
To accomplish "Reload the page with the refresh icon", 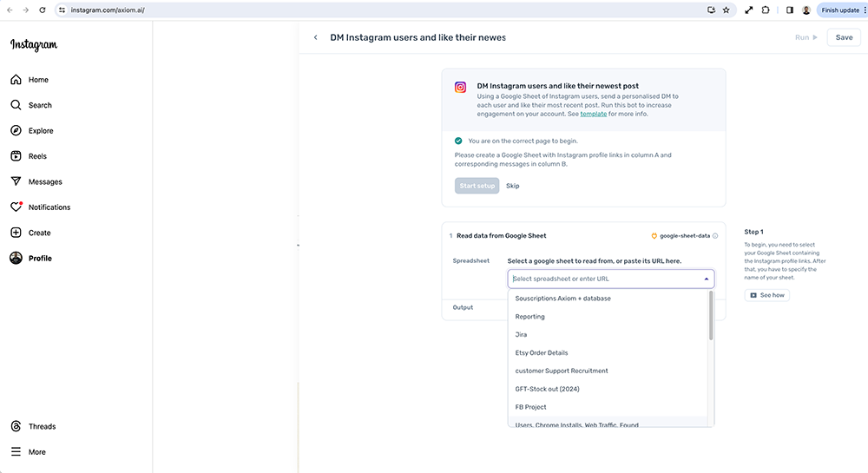I will pyautogui.click(x=42, y=10).
